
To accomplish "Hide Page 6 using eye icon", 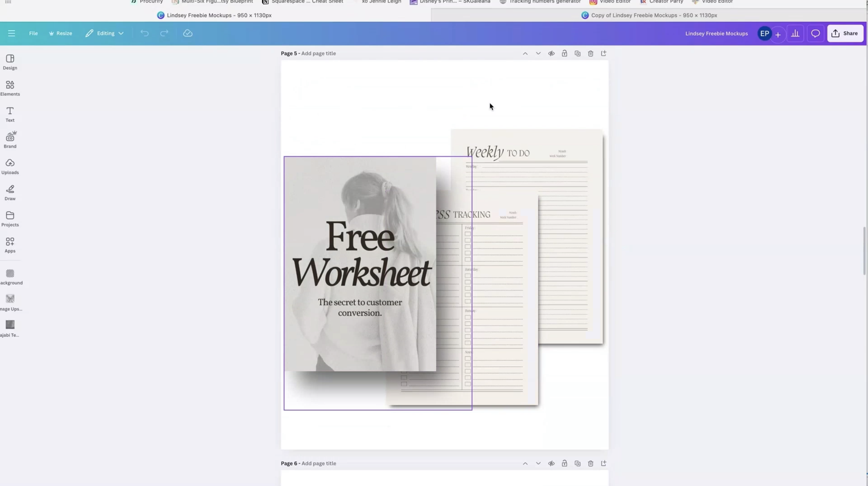I will [551, 463].
